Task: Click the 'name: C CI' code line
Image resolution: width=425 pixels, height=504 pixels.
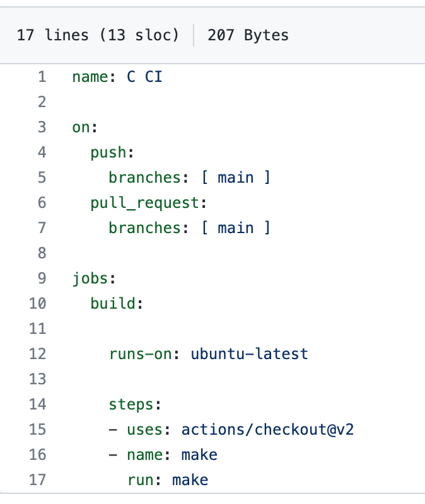Action: pyautogui.click(x=117, y=77)
